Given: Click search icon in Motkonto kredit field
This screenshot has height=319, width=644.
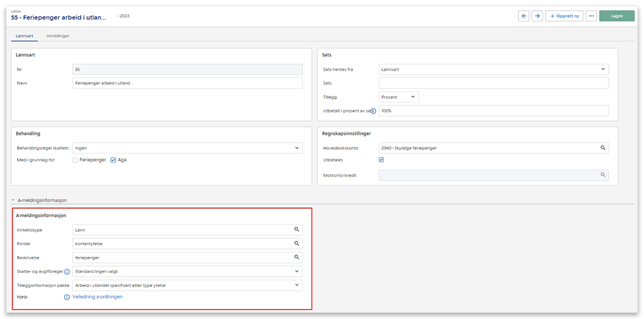Looking at the screenshot, I should pos(603,175).
